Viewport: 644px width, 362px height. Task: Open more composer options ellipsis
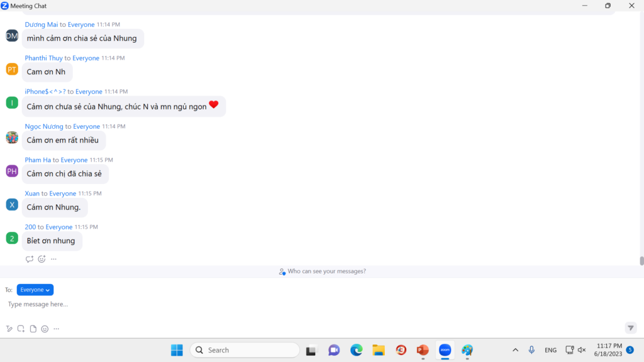[57, 329]
